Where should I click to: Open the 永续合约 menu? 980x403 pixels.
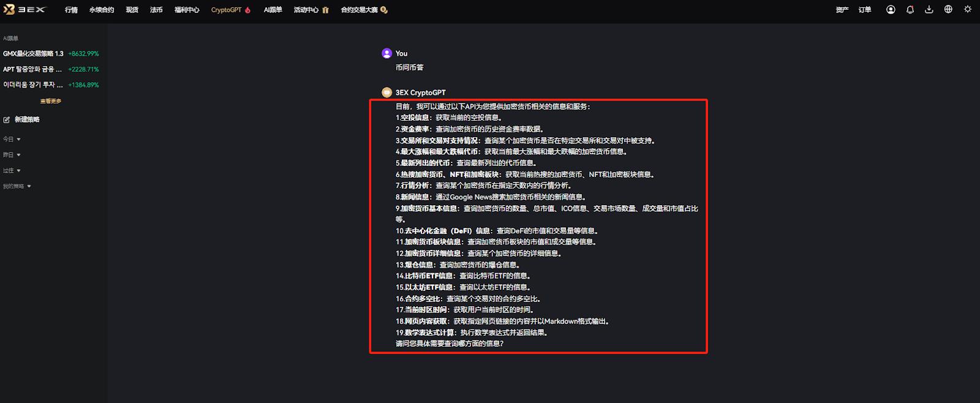point(102,10)
